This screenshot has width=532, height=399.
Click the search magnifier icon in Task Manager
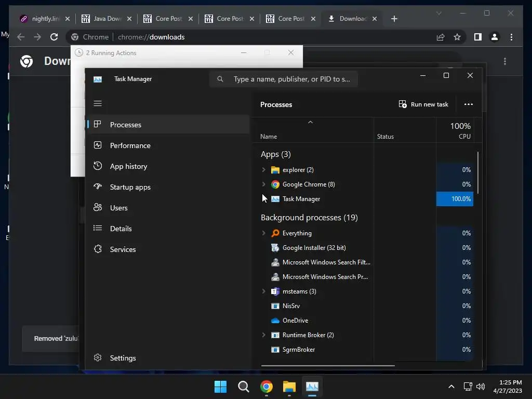pyautogui.click(x=220, y=79)
